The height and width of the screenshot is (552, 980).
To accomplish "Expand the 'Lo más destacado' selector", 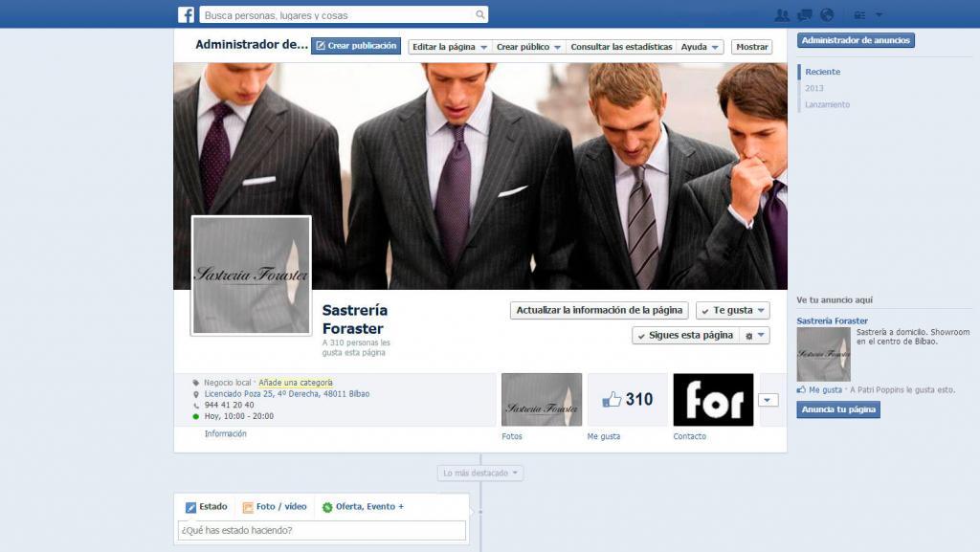I will (479, 472).
